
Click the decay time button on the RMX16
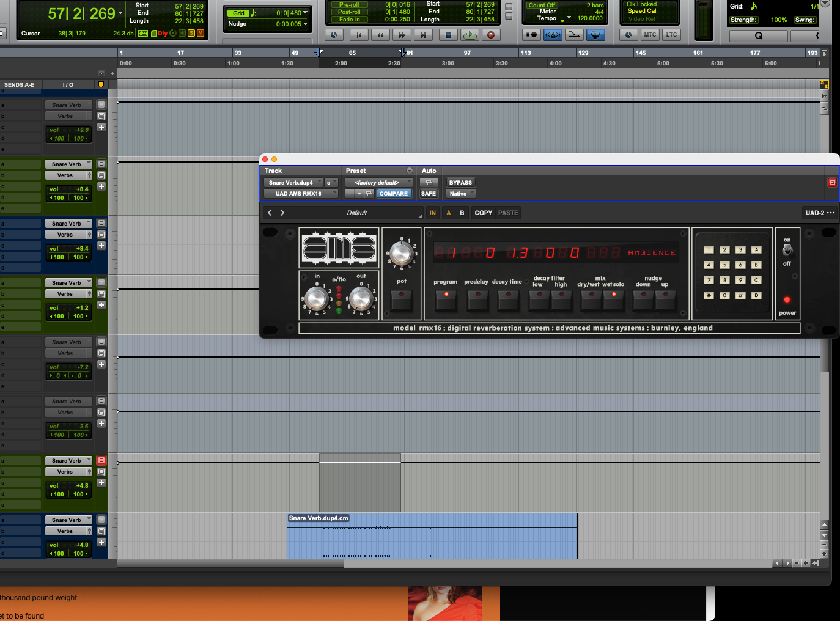tap(508, 299)
